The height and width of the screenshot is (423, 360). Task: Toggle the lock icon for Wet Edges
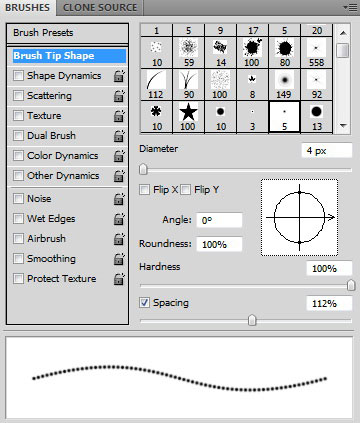coord(119,219)
